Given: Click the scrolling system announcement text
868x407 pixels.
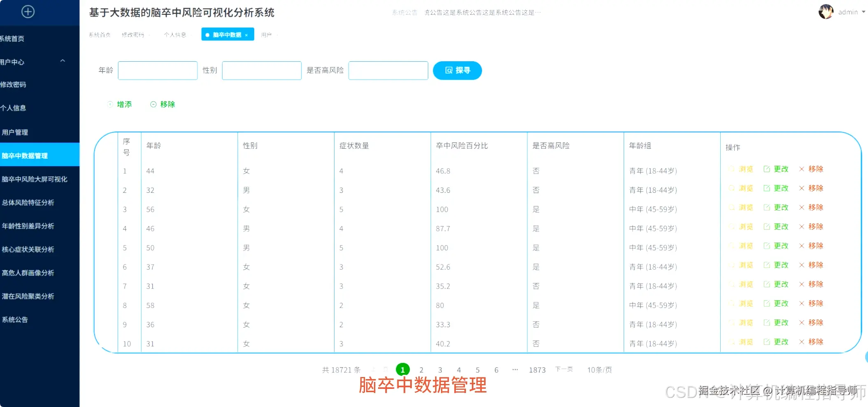Looking at the screenshot, I should pos(483,13).
